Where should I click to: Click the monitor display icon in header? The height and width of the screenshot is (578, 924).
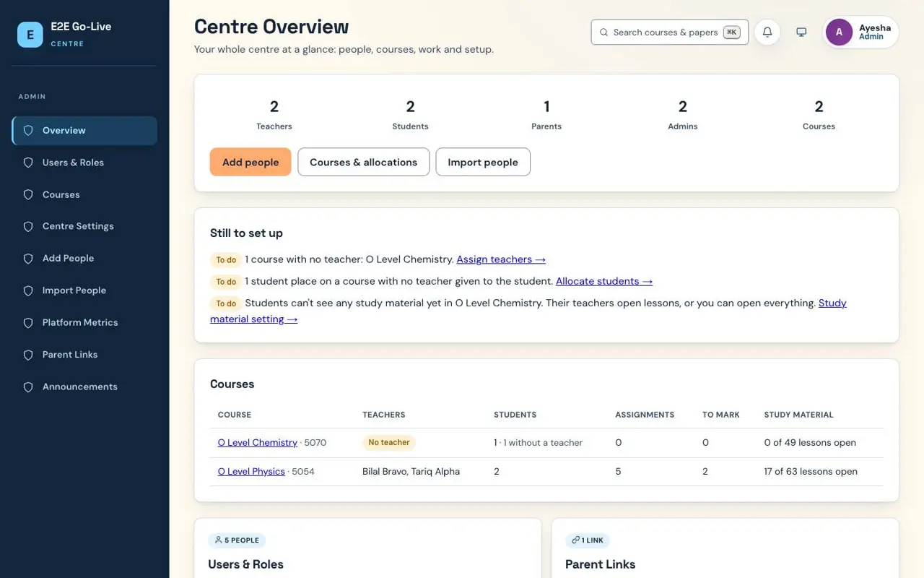point(801,33)
